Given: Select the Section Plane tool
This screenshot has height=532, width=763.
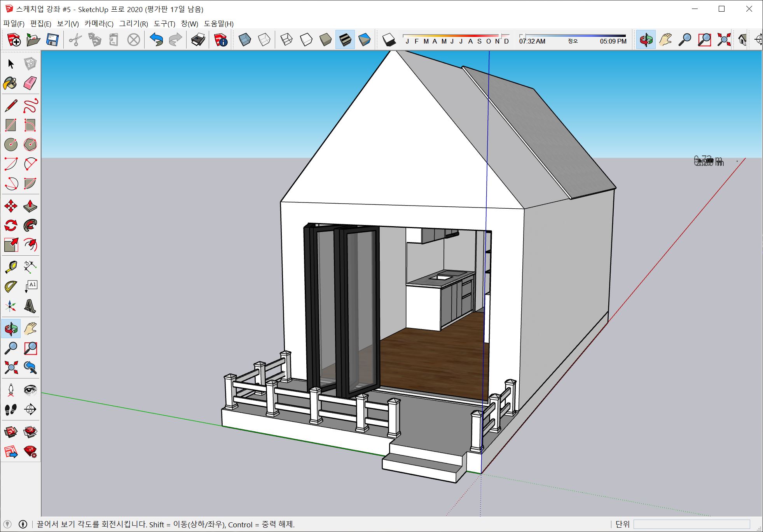Looking at the screenshot, I should [x=30, y=409].
